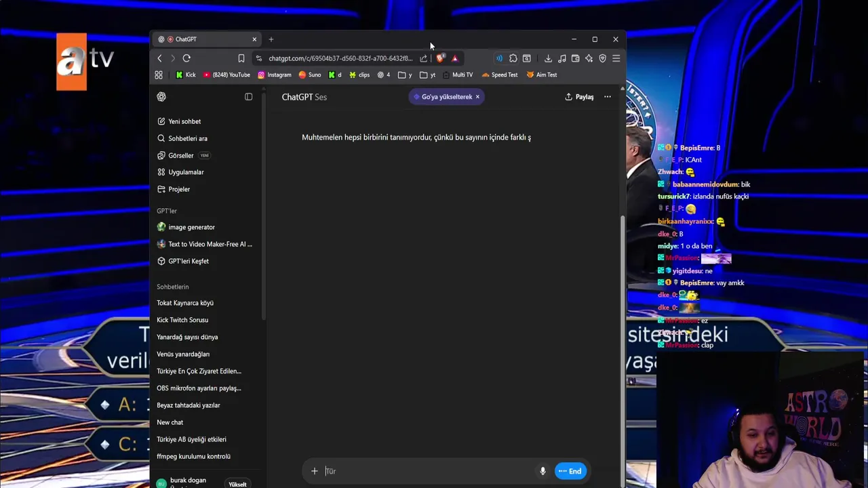Screen dimensions: 868x488
Task: Select the ChatGPT browser tab
Action: (206, 39)
